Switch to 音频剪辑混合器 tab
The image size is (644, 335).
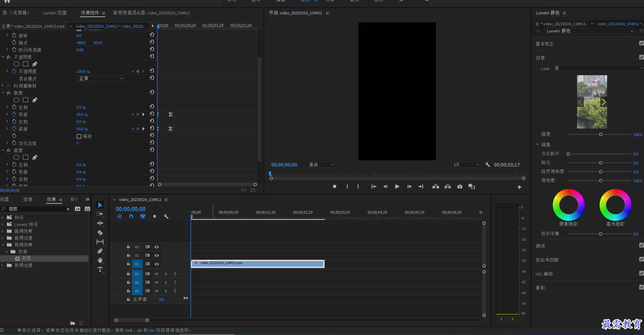pyautogui.click(x=151, y=13)
